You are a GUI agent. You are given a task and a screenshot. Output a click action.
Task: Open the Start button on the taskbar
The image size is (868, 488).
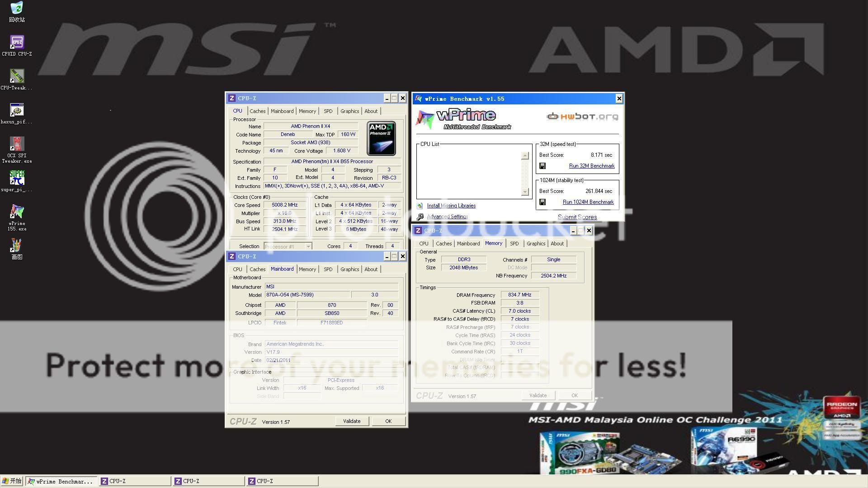coord(12,481)
